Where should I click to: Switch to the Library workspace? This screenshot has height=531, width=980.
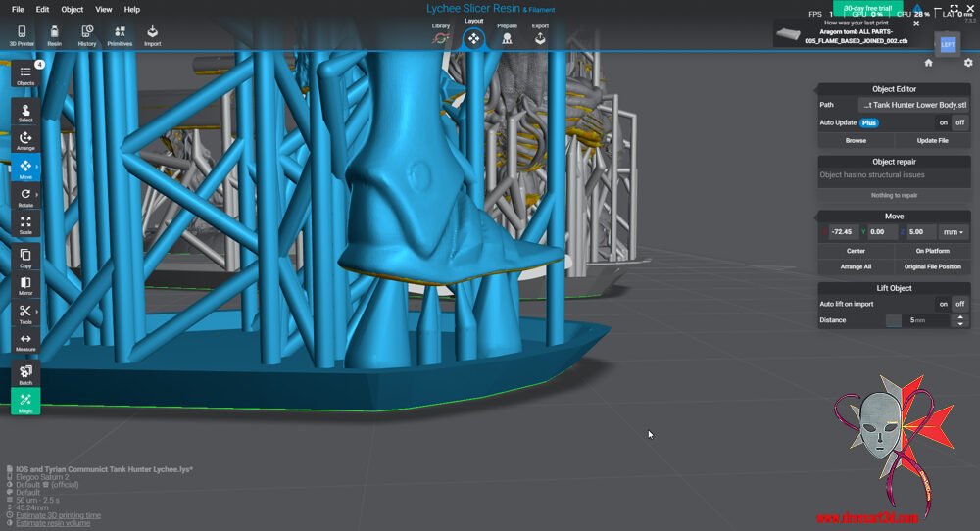(x=441, y=34)
